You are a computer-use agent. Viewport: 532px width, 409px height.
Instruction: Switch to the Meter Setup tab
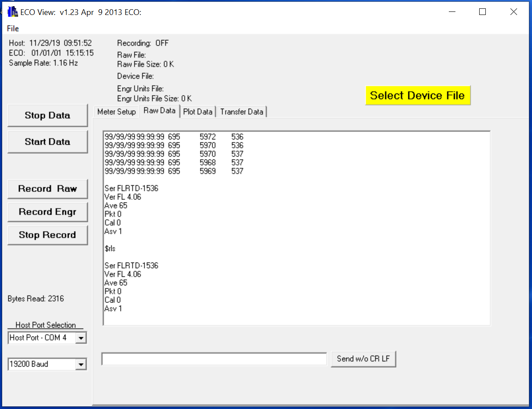(x=116, y=112)
